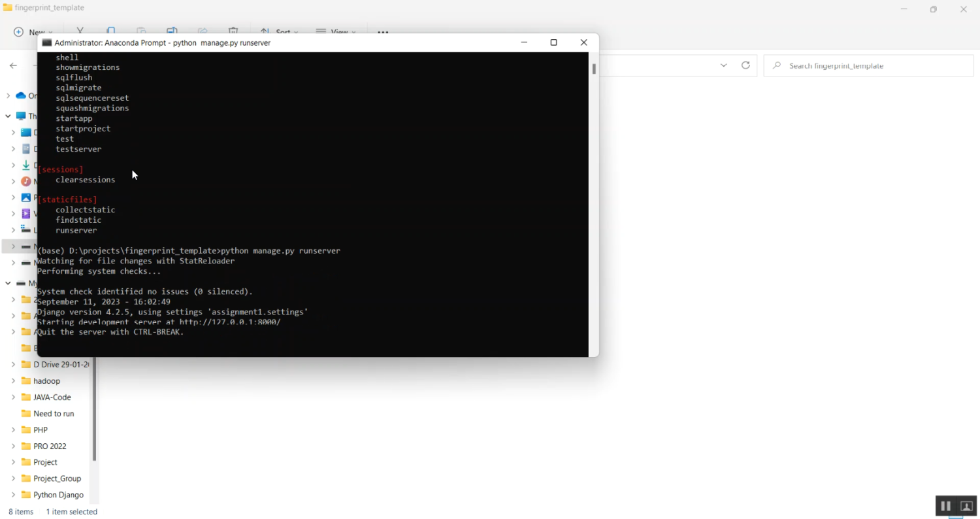
Task: Click the "findstatic" command text
Action: coord(78,220)
